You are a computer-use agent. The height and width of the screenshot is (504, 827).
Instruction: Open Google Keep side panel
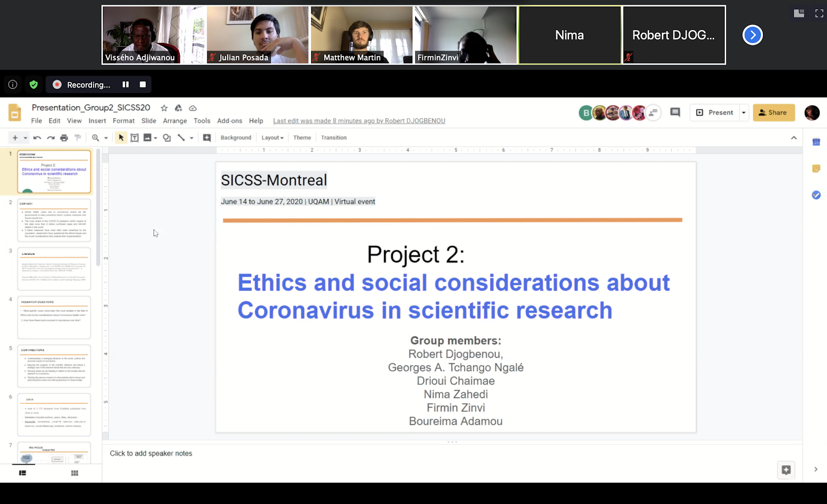pos(816,169)
